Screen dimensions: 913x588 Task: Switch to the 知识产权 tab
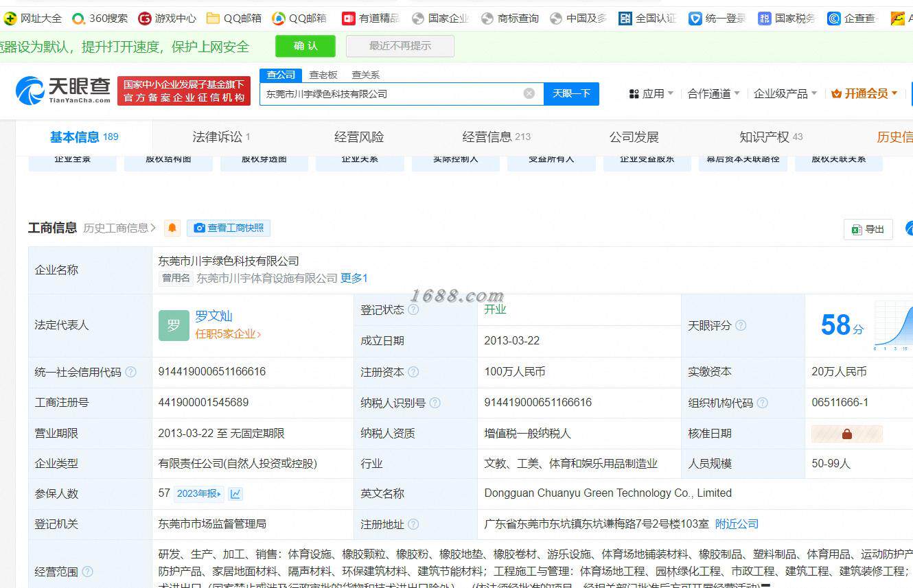pos(771,137)
